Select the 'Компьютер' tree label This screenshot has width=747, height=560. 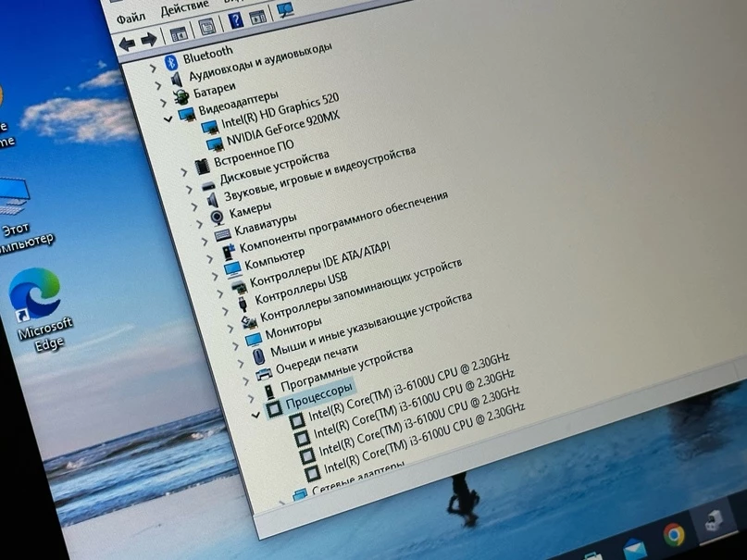point(274,259)
